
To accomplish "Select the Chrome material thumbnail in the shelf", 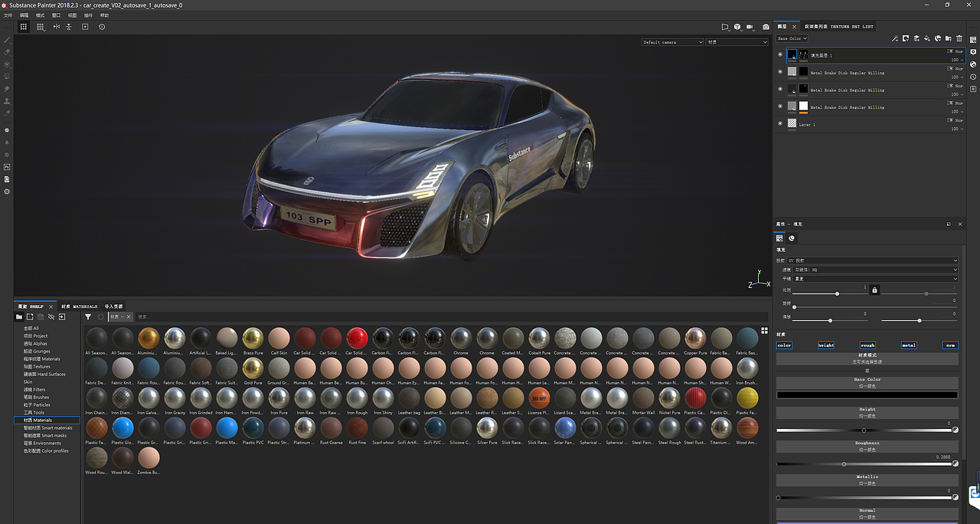I will click(x=461, y=337).
